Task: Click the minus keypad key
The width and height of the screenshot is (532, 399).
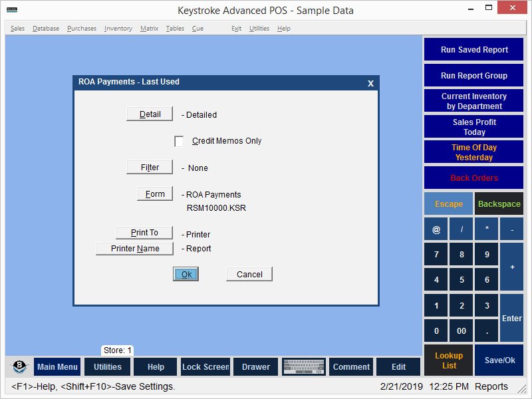Action: [x=512, y=229]
